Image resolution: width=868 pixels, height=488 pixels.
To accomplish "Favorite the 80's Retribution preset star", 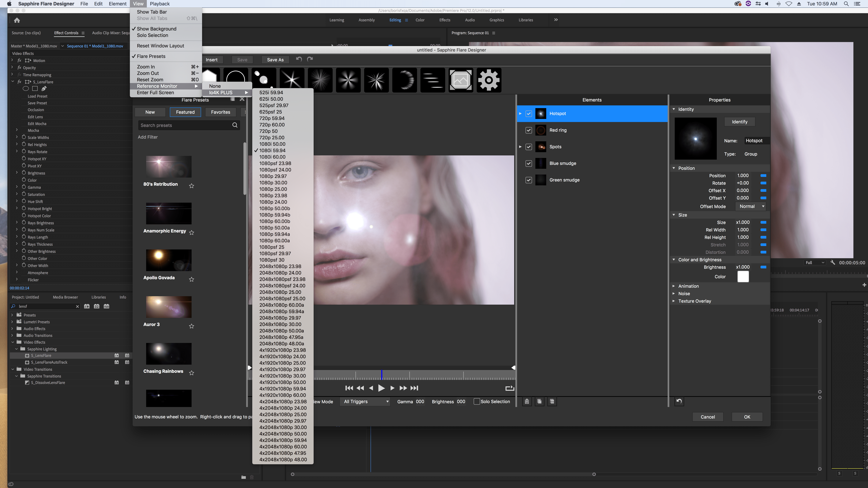I will click(191, 186).
